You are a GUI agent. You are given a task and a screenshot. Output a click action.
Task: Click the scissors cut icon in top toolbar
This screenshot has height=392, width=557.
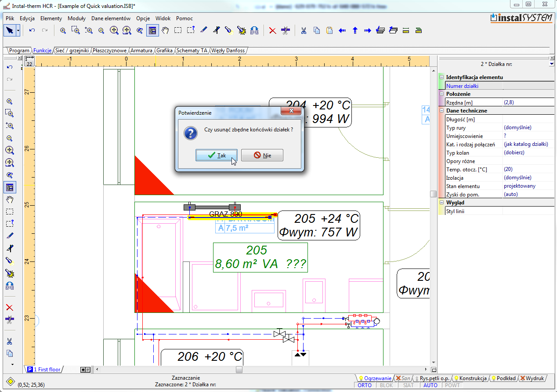point(303,30)
